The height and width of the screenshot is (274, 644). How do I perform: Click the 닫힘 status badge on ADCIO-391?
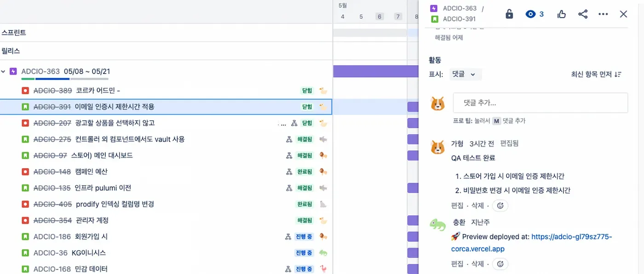point(307,107)
